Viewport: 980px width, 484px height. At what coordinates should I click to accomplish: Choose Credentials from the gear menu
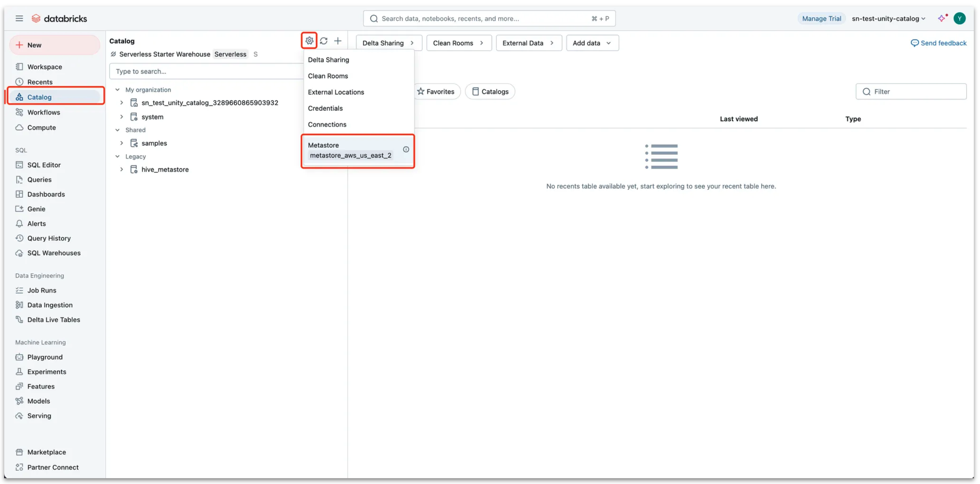pos(325,108)
